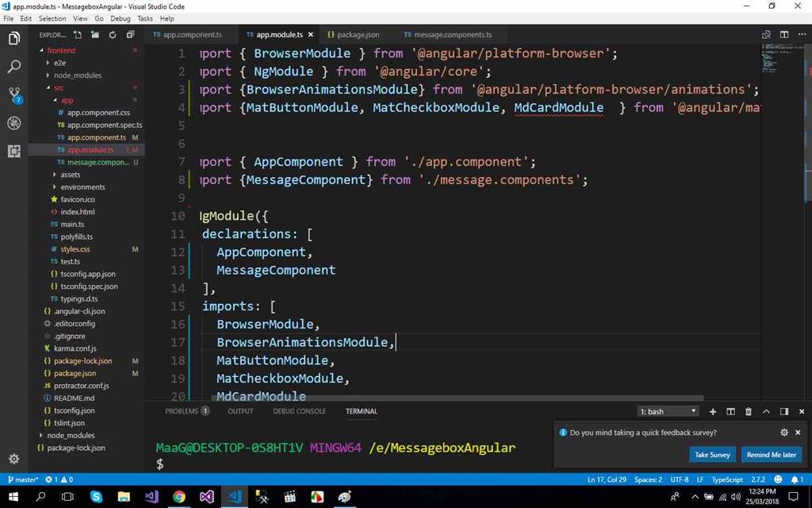
Task: Go to line via Ln 17, Col 29
Action: [x=607, y=479]
